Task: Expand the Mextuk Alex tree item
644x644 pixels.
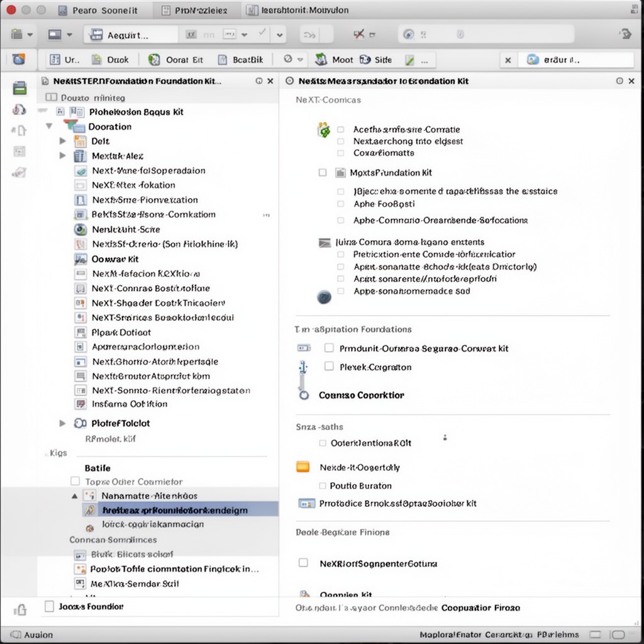Action: pos(63,156)
